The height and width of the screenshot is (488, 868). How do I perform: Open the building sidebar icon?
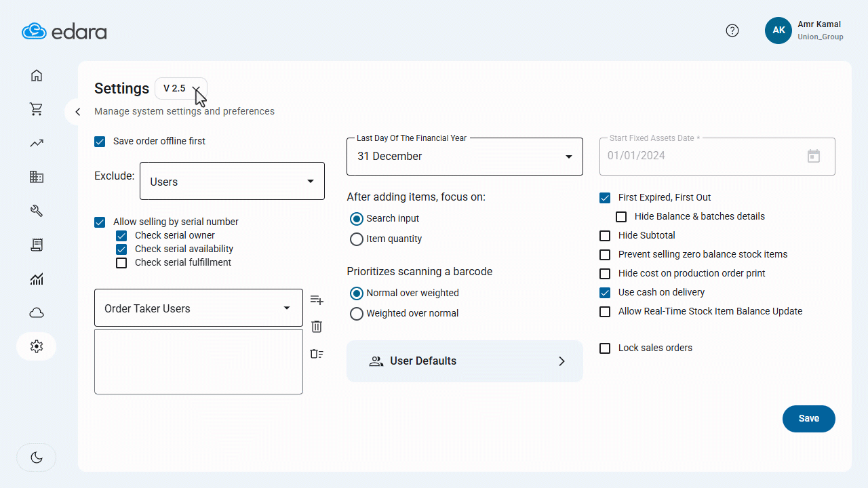[37, 177]
